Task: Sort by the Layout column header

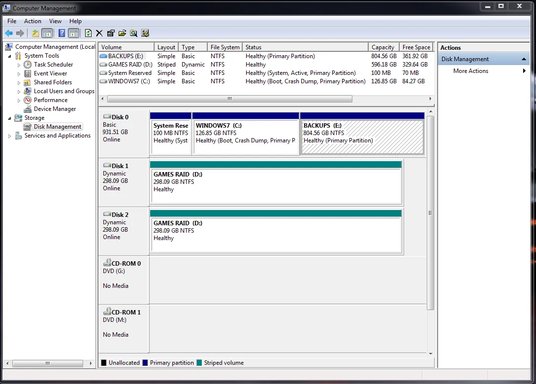Action: coord(166,47)
